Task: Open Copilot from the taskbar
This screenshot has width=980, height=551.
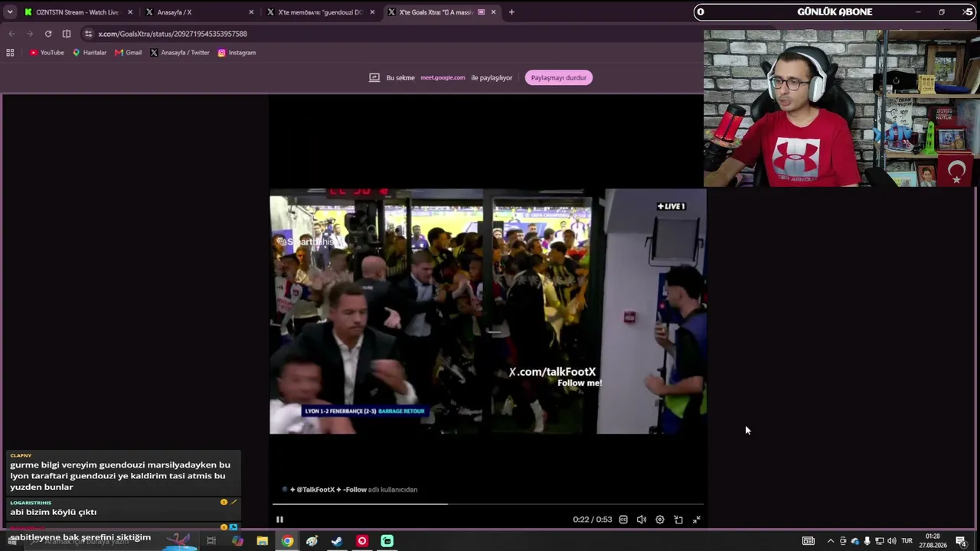Action: coord(237,541)
